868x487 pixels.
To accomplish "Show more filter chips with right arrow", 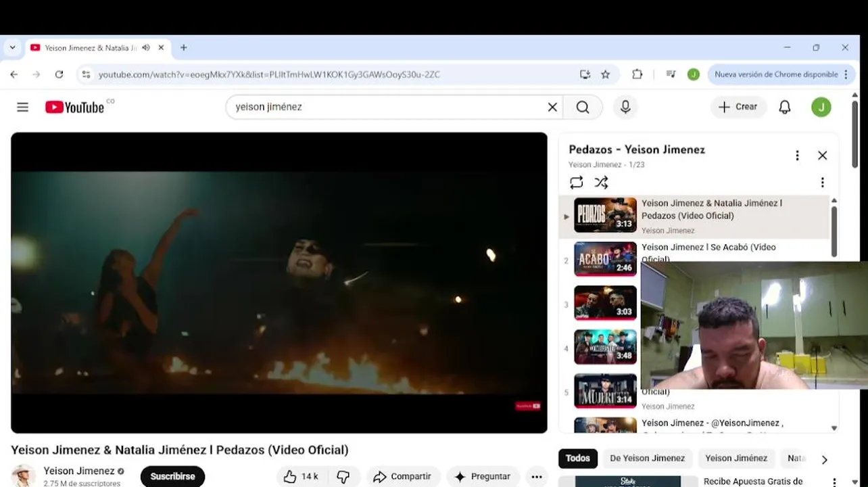I will coord(824,459).
